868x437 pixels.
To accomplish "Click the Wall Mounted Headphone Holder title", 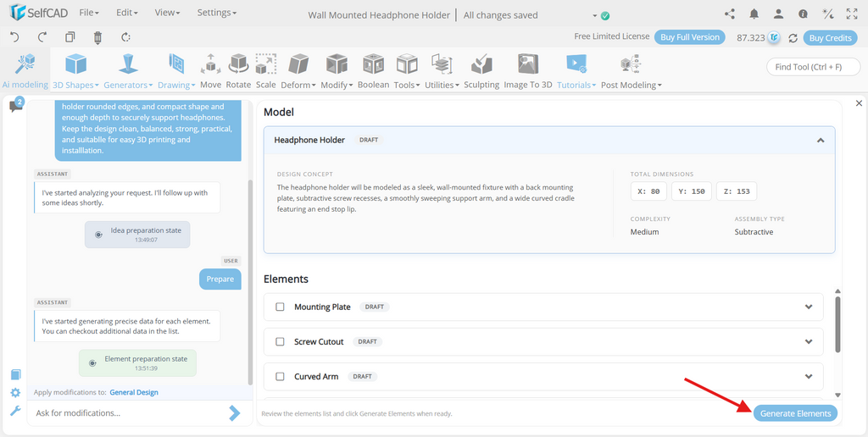I will (x=379, y=15).
